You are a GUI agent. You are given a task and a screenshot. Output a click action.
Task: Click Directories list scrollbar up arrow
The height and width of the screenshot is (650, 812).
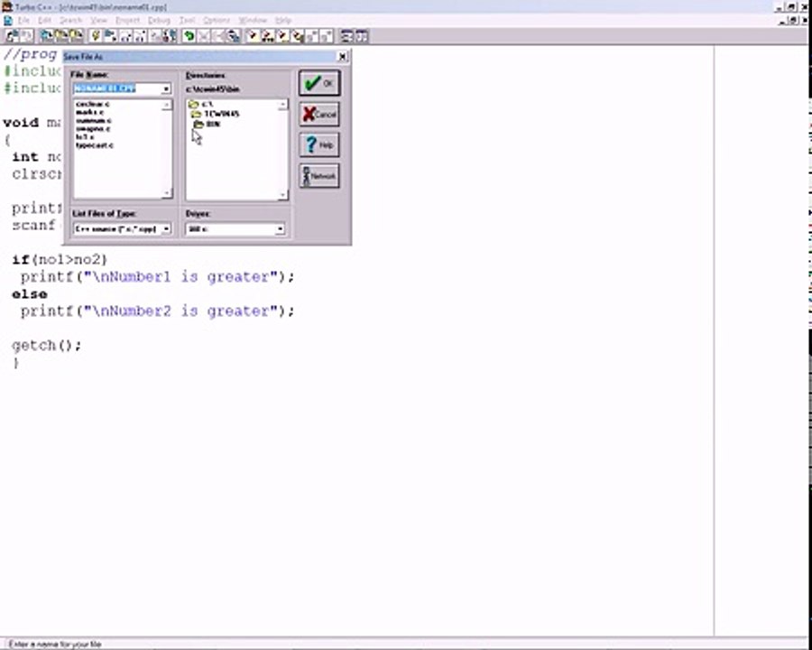[282, 105]
